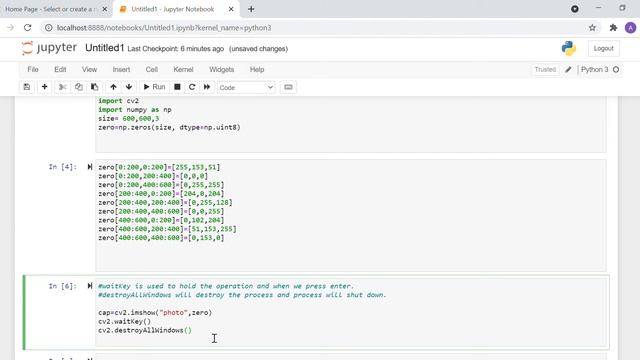
Task: Open the Edit menu
Action: 60,69
